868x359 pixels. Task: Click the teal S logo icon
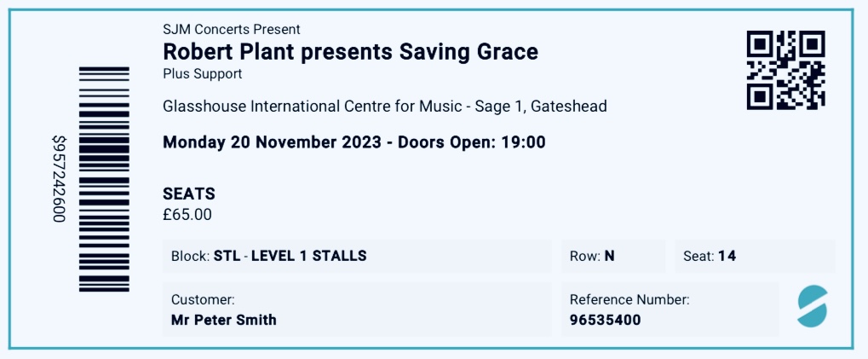812,305
